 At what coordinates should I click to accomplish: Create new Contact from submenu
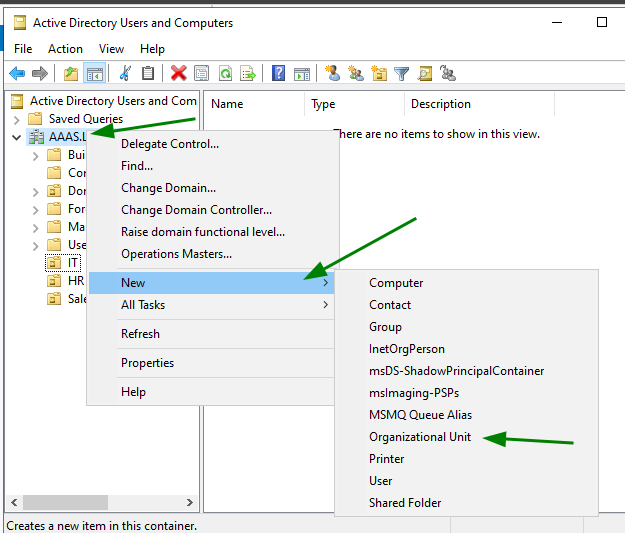pyautogui.click(x=466, y=305)
